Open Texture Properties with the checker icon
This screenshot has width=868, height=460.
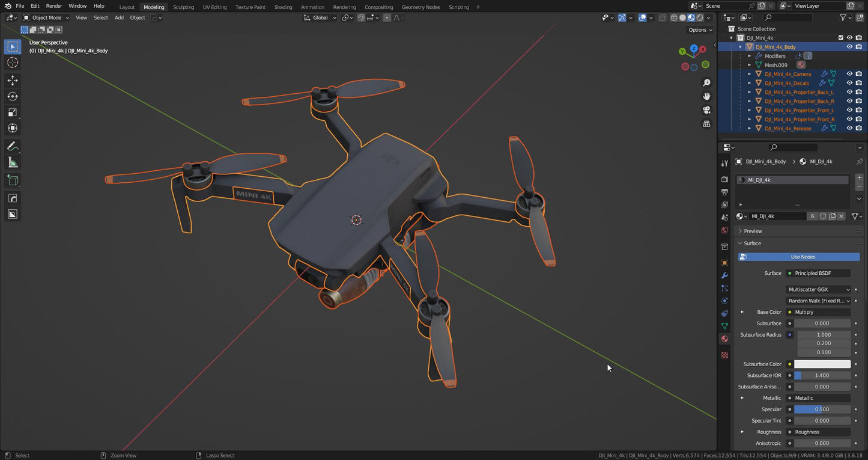point(724,355)
